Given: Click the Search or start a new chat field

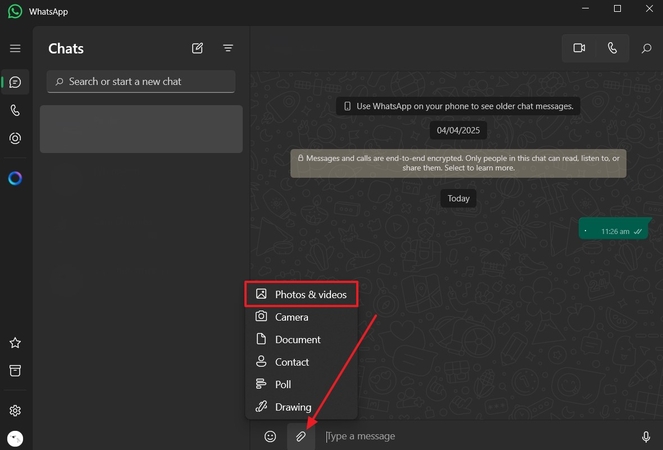Looking at the screenshot, I should 141,81.
